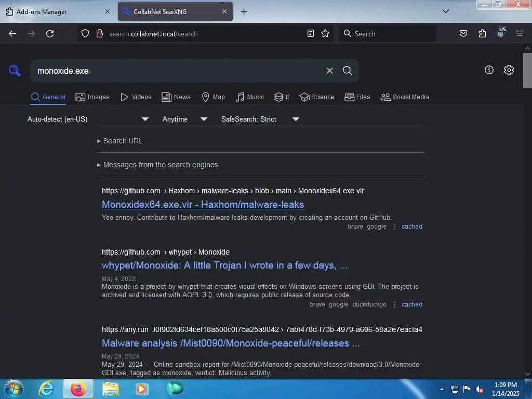This screenshot has height=399, width=532.
Task: Switch to the Add-ons Manager tab
Action: pos(58,11)
